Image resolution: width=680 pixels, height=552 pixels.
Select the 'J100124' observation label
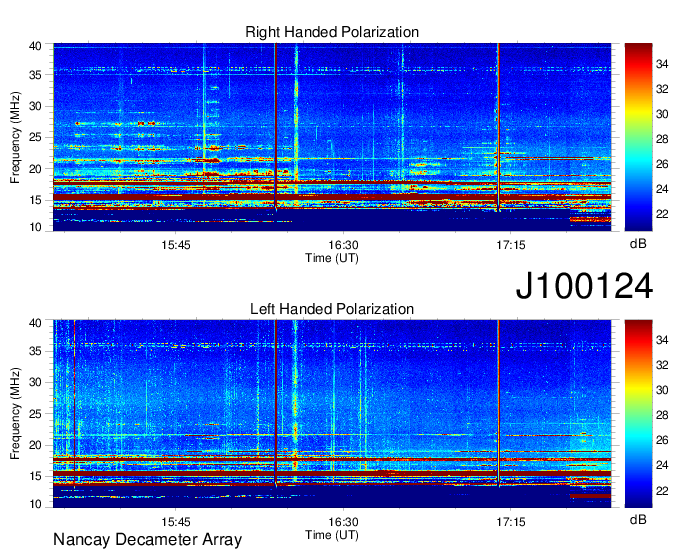click(x=584, y=286)
